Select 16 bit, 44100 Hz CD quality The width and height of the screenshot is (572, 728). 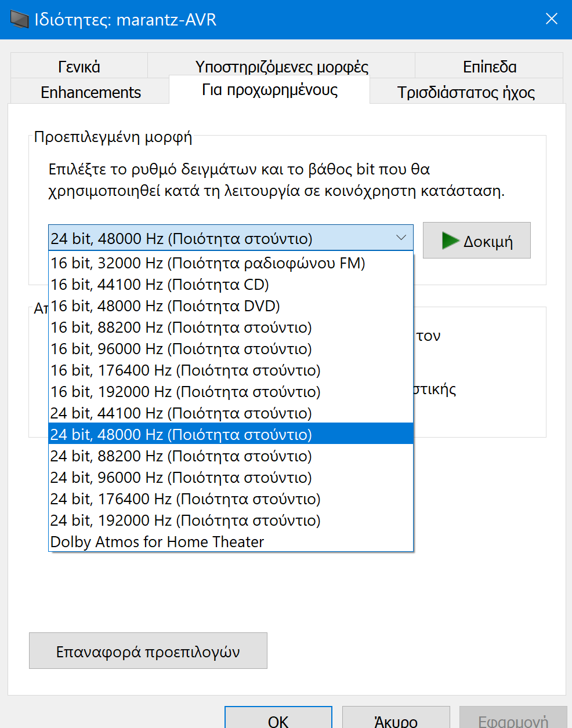[x=160, y=284]
